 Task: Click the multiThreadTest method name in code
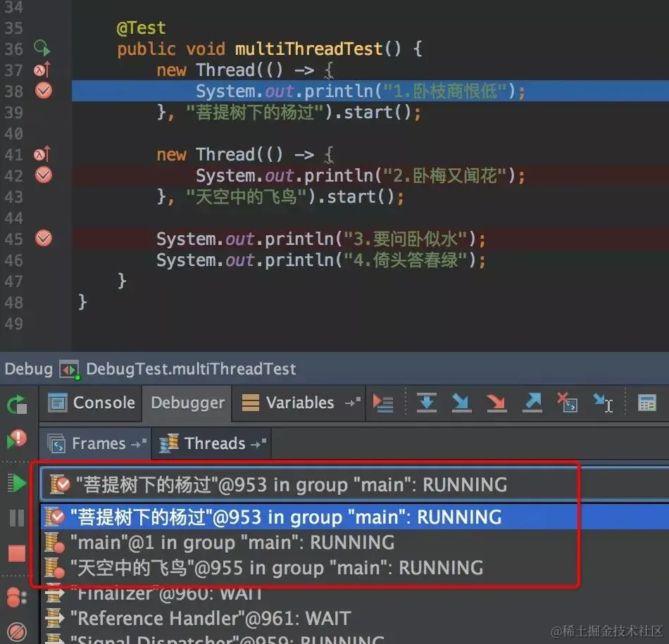coord(309,49)
